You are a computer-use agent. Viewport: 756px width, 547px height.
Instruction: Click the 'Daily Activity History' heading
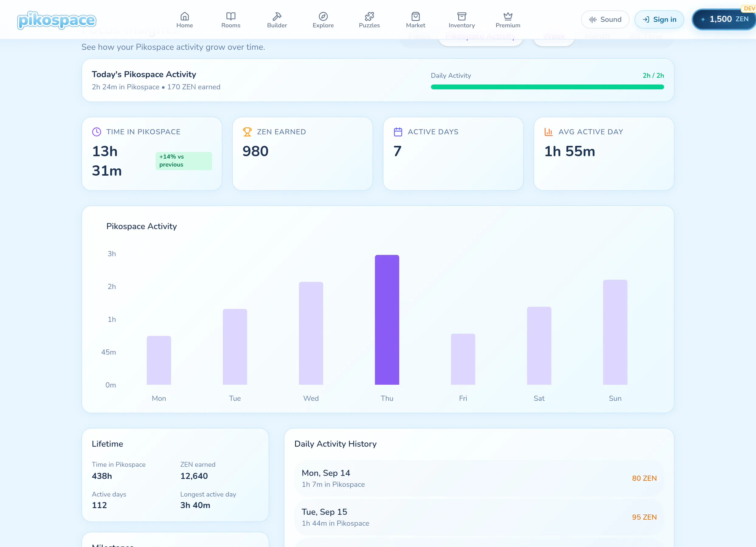click(x=335, y=444)
